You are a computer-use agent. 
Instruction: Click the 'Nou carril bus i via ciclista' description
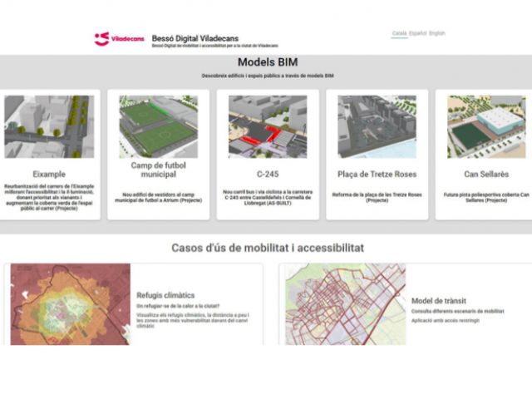(268, 198)
